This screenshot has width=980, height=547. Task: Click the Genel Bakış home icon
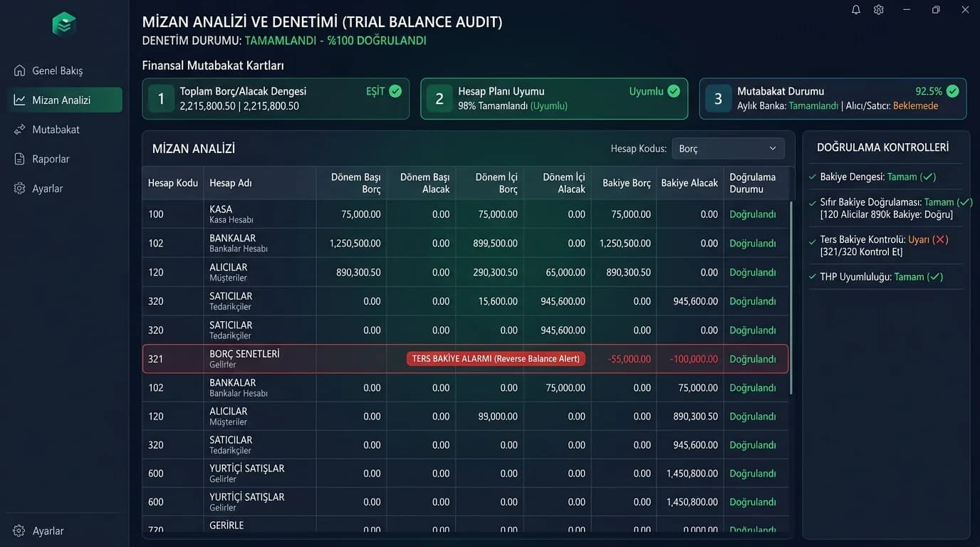(19, 71)
